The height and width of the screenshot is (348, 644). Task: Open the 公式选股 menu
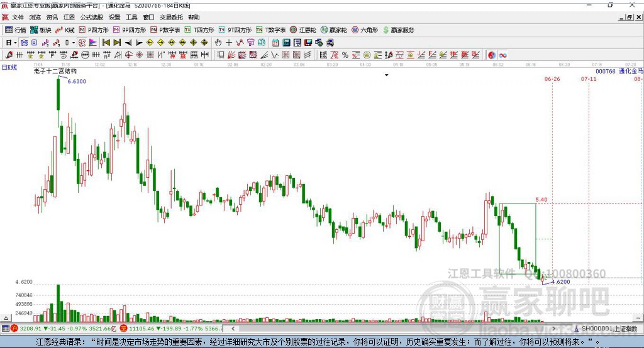(x=92, y=17)
